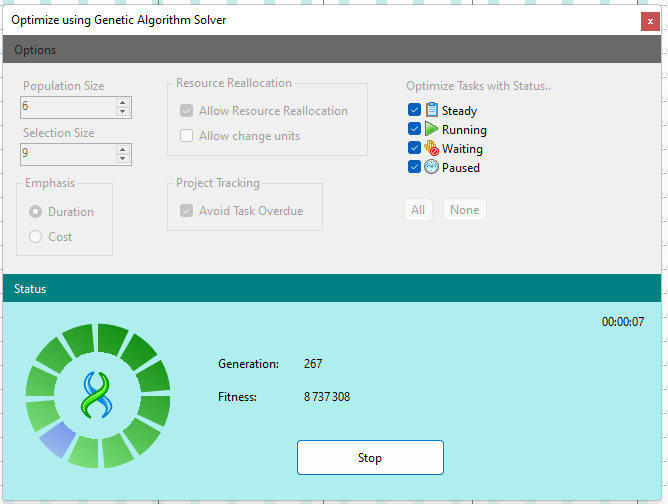Click the green Running play icon
Image resolution: width=668 pixels, height=504 pixels.
pos(432,130)
